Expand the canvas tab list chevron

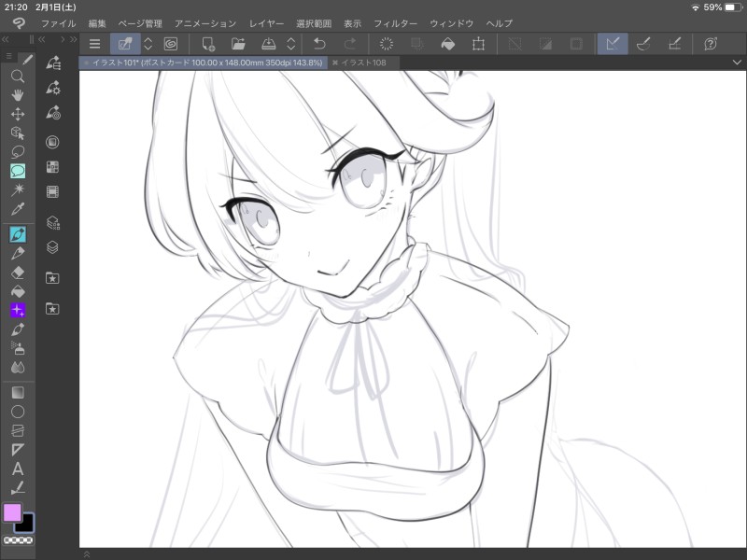[737, 63]
